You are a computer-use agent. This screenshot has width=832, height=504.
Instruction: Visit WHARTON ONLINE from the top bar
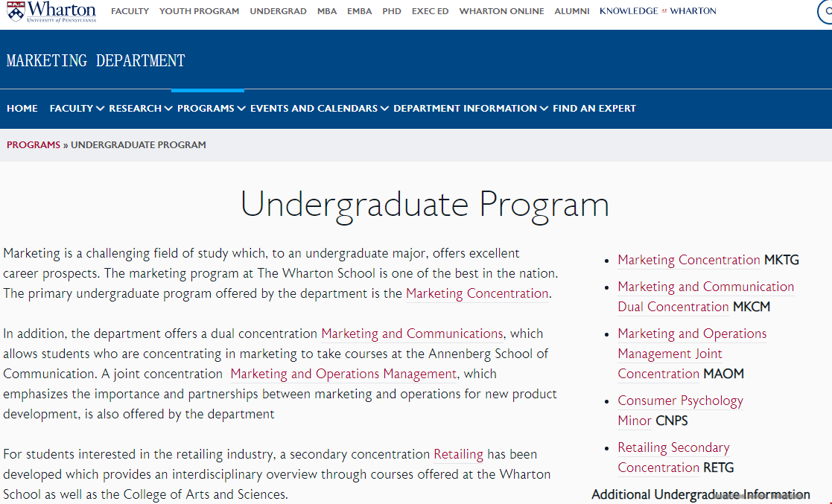coord(501,11)
